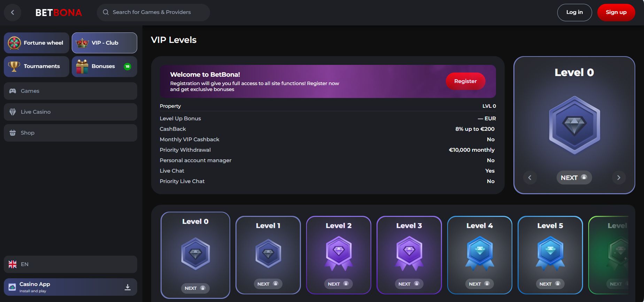Click the VIP - Club crown icon
The image size is (644, 302).
tap(82, 43)
